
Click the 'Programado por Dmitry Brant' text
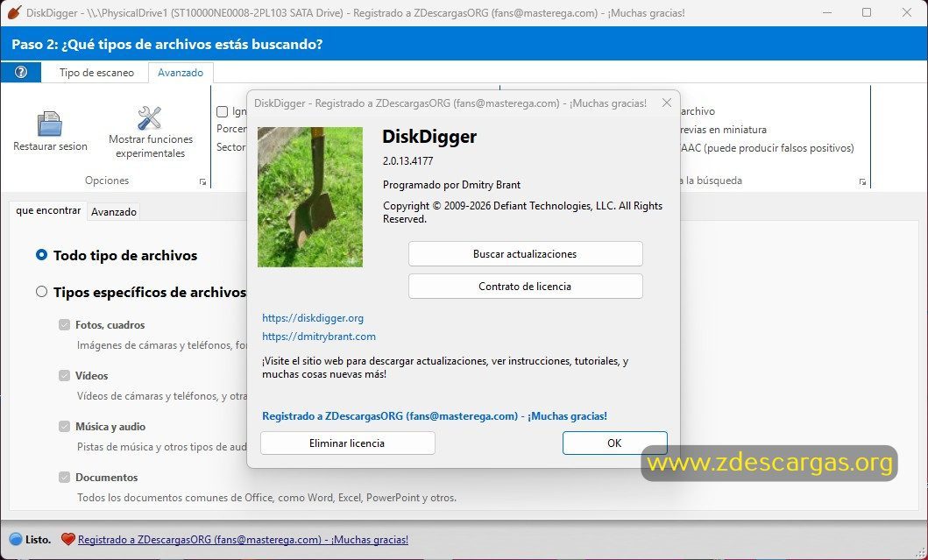(x=451, y=185)
